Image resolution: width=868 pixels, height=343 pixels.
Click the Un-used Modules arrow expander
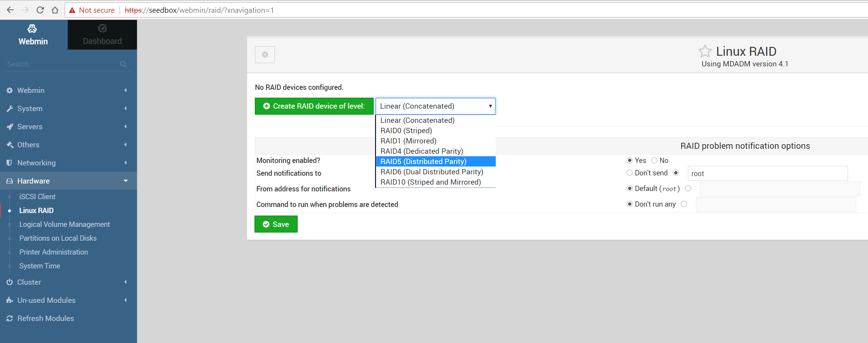pyautogui.click(x=126, y=300)
